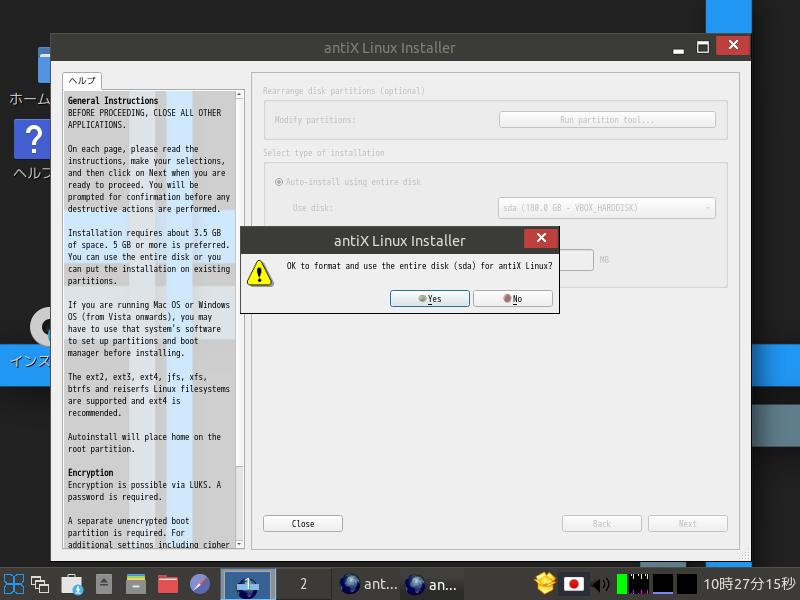Screen dimensions: 800x600
Task: Switch to workspace 1 in pager
Action: click(248, 584)
